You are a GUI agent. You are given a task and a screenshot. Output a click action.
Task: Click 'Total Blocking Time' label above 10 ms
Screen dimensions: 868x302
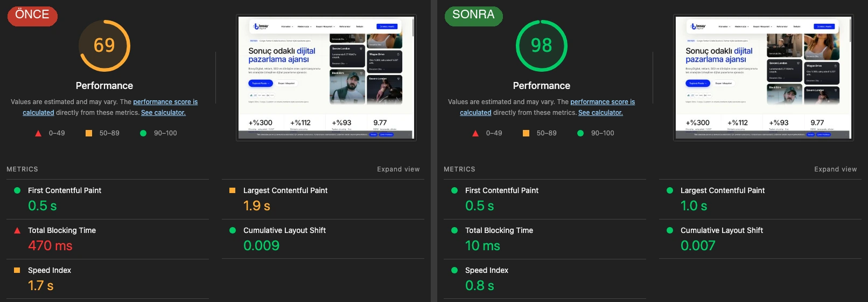pos(499,230)
